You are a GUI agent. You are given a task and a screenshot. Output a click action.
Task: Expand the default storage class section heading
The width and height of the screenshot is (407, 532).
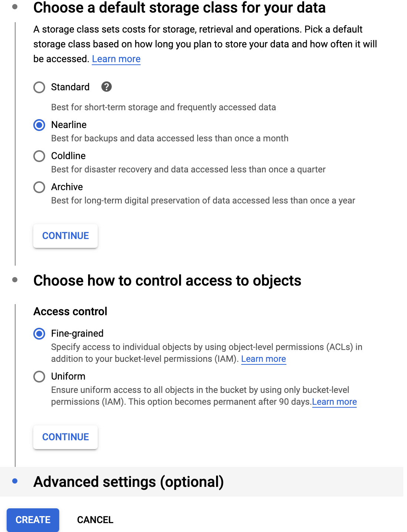pyautogui.click(x=179, y=8)
